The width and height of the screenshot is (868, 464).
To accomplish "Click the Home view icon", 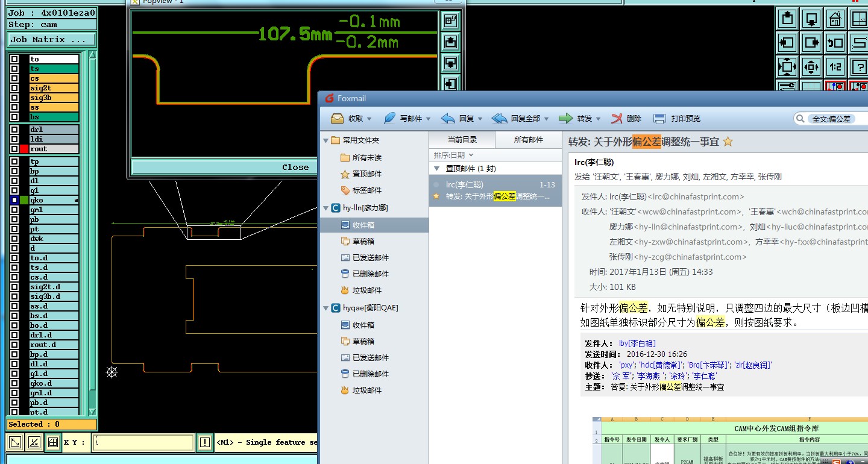I will [835, 18].
